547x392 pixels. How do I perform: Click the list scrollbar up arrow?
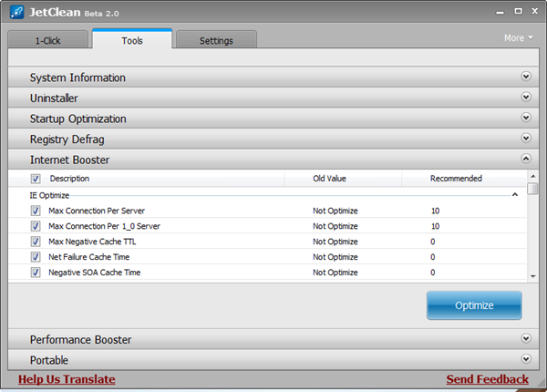pos(532,177)
